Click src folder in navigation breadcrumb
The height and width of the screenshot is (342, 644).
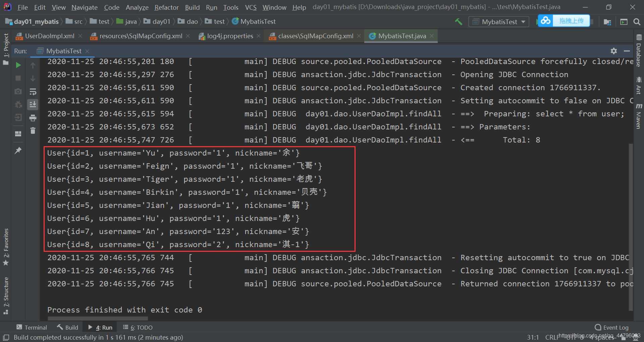tap(74, 22)
